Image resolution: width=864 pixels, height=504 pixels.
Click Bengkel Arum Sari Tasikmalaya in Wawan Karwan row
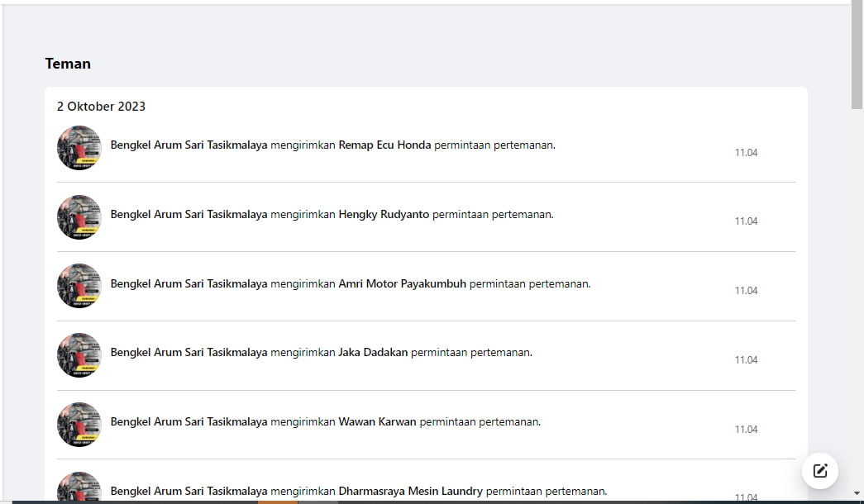(189, 421)
